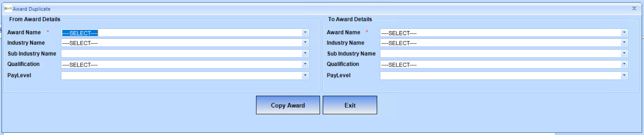Open the To Sub Industry Name dropdown arrow
Image resolution: width=644 pixels, height=135 pixels.
click(x=624, y=54)
